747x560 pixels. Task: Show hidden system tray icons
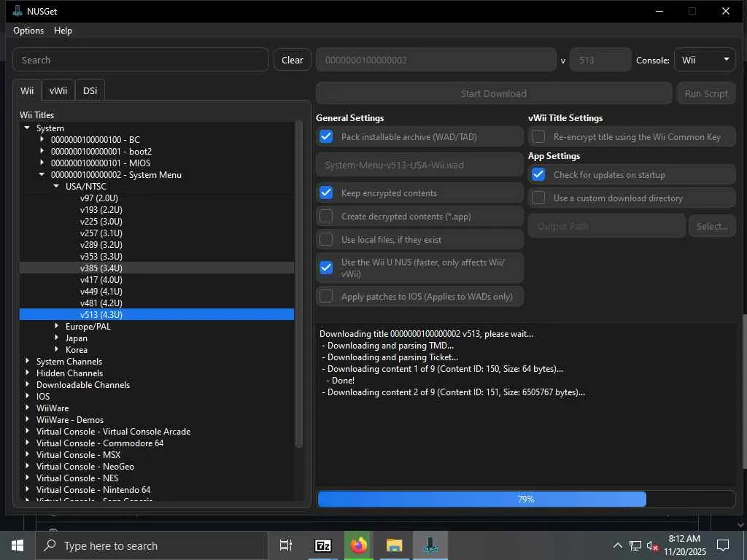click(617, 545)
